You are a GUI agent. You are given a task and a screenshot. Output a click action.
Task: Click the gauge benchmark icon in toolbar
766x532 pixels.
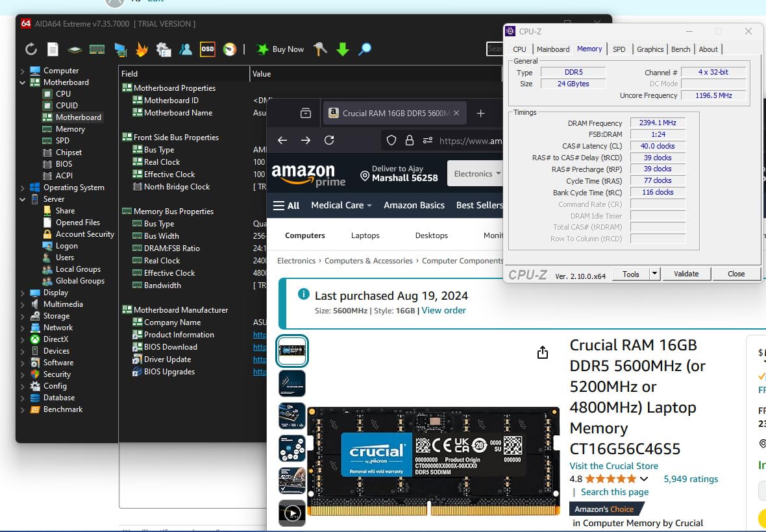[230, 49]
